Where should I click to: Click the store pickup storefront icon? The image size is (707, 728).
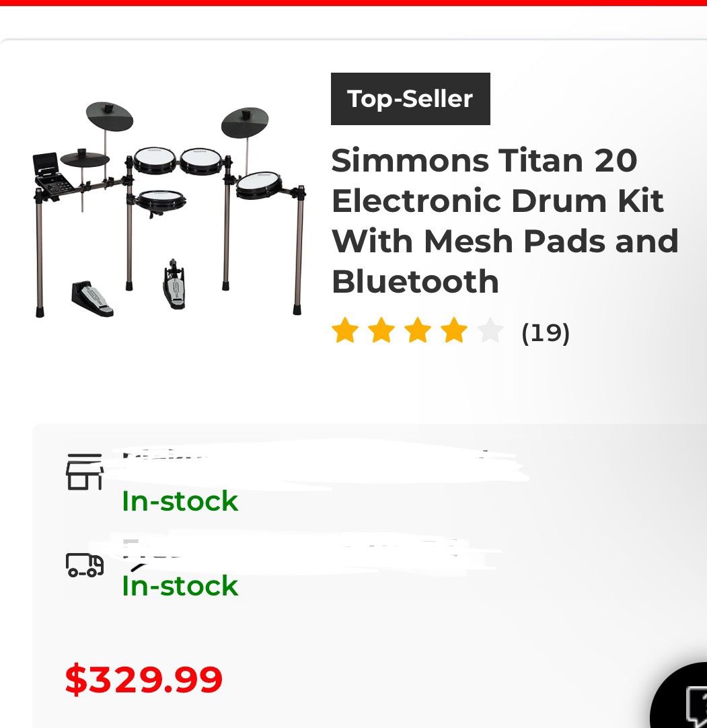(x=84, y=472)
